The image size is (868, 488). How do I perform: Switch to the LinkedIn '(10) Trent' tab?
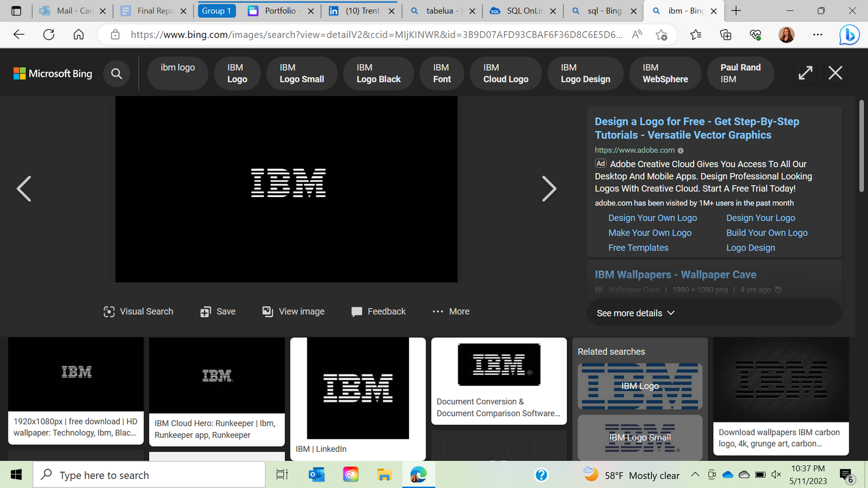click(362, 11)
